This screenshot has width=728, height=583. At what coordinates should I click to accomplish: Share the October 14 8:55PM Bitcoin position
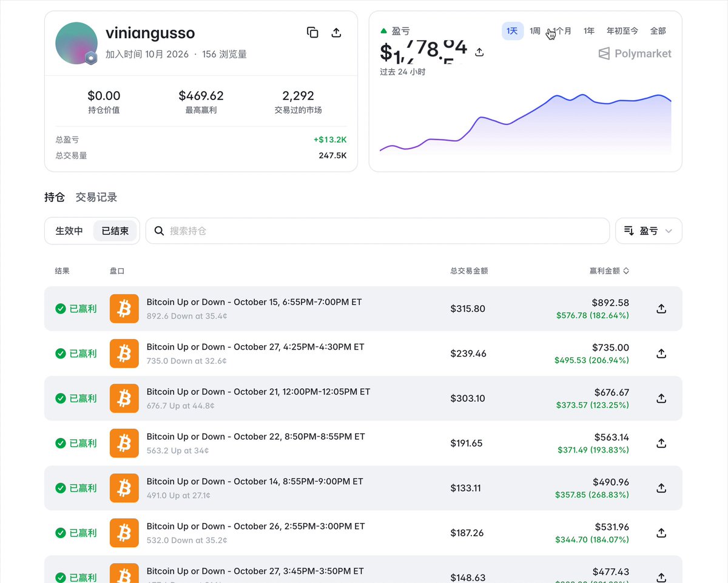coord(661,488)
